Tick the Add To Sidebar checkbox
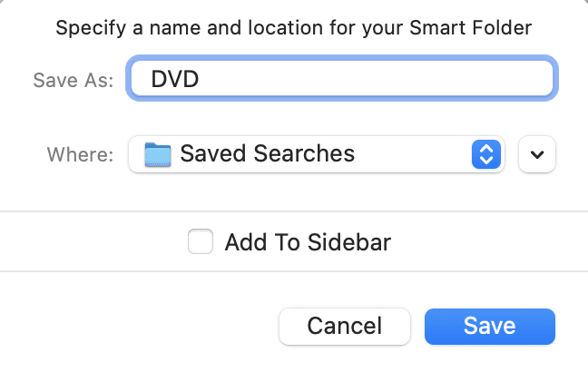This screenshot has width=588, height=372. [x=201, y=242]
